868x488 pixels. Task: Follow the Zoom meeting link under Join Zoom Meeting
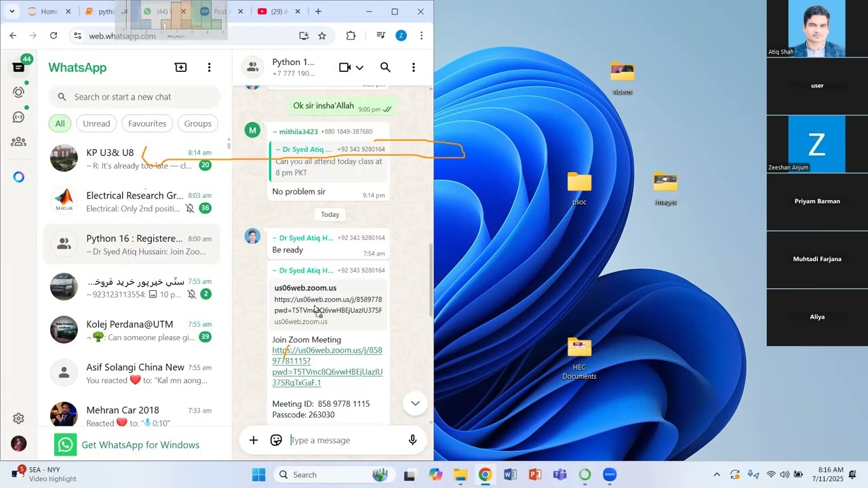click(x=328, y=367)
